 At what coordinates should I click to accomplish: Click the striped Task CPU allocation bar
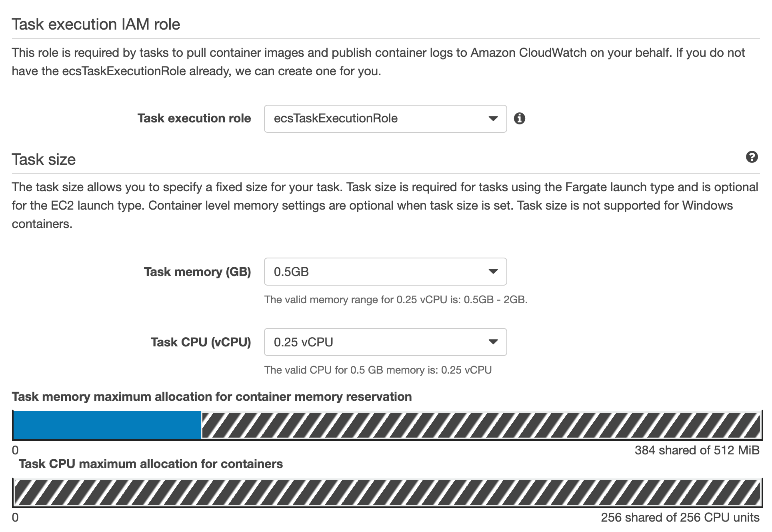tap(386, 492)
